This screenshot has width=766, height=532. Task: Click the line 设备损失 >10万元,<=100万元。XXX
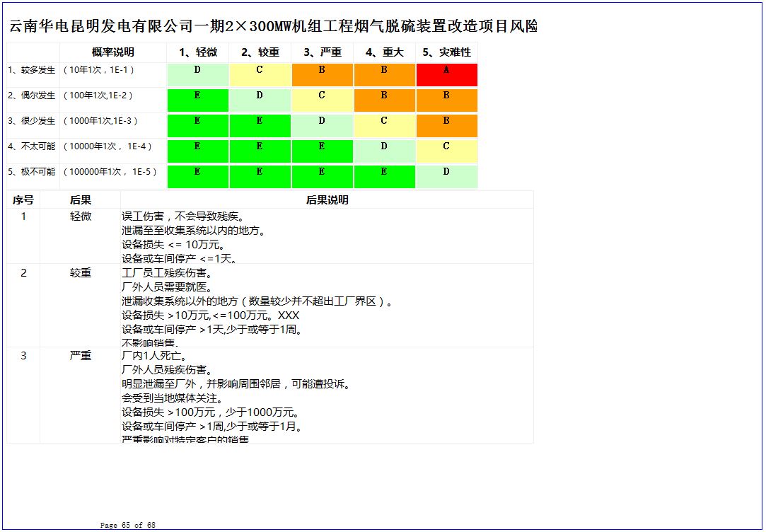[x=211, y=315]
